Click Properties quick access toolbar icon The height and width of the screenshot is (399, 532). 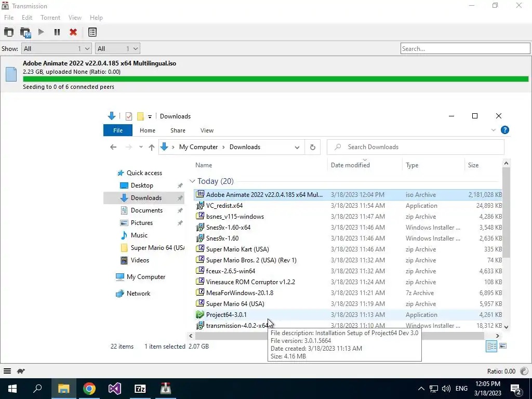click(129, 116)
